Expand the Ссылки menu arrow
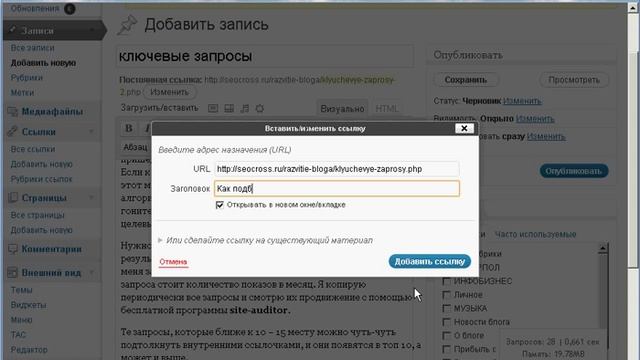Screen dimensions: 640x360 (91, 131)
